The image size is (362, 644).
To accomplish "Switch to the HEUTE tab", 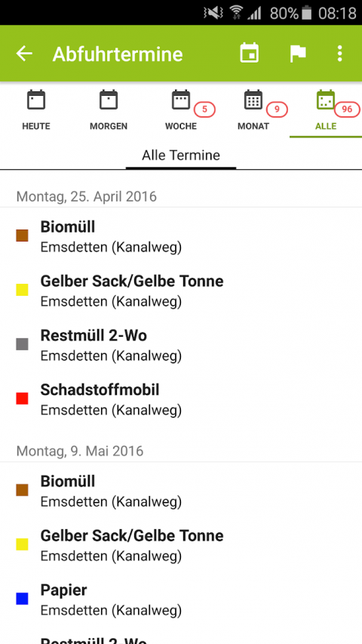I will 36,110.
